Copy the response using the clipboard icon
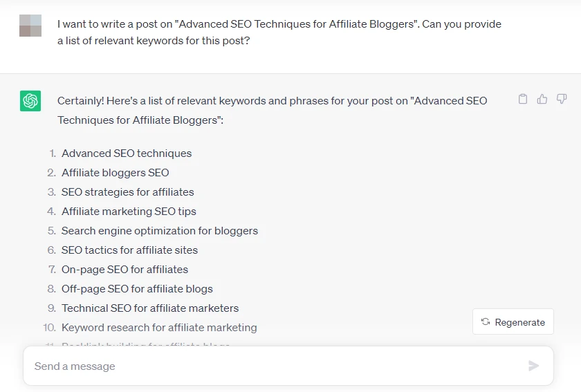581x392 pixels. pos(523,100)
